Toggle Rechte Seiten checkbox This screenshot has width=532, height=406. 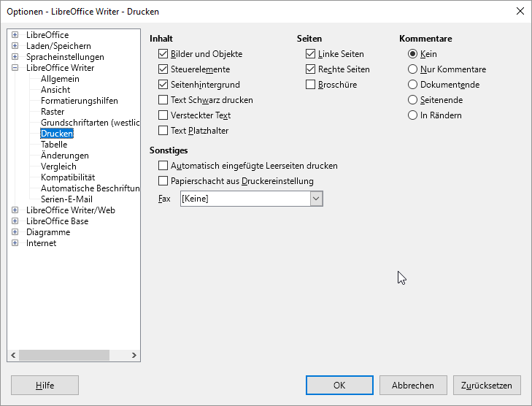(310, 69)
